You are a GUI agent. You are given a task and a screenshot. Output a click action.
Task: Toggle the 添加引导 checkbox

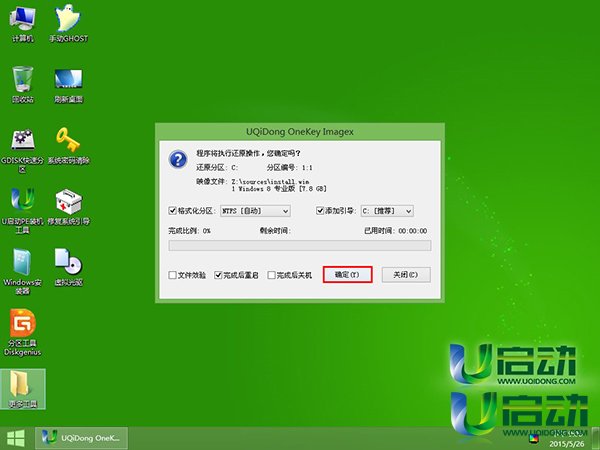coord(320,210)
